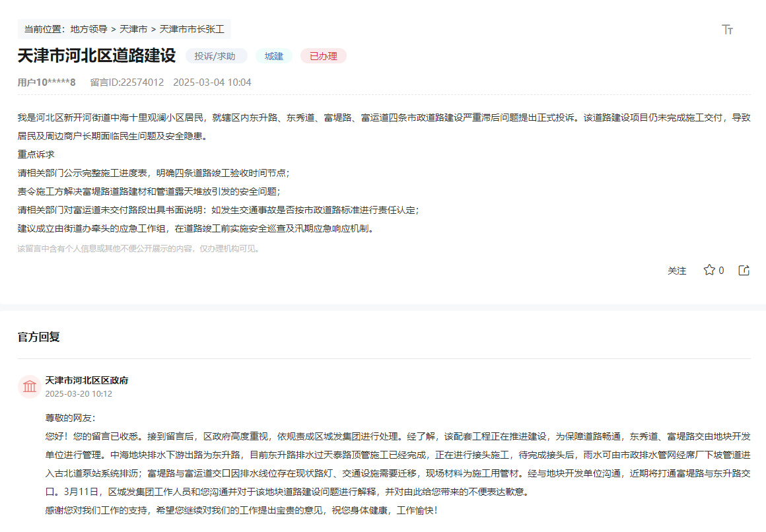Click the message ID 22574012

[127, 83]
